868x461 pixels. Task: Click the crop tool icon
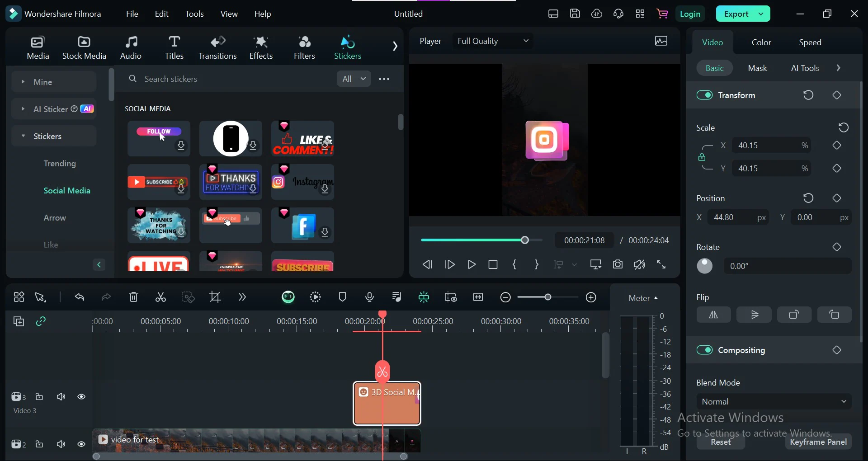click(x=215, y=297)
